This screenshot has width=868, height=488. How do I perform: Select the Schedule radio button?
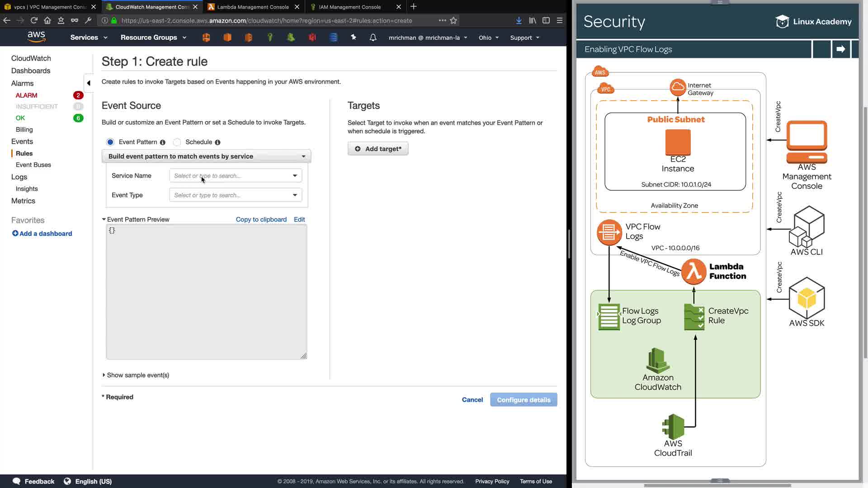tap(177, 142)
